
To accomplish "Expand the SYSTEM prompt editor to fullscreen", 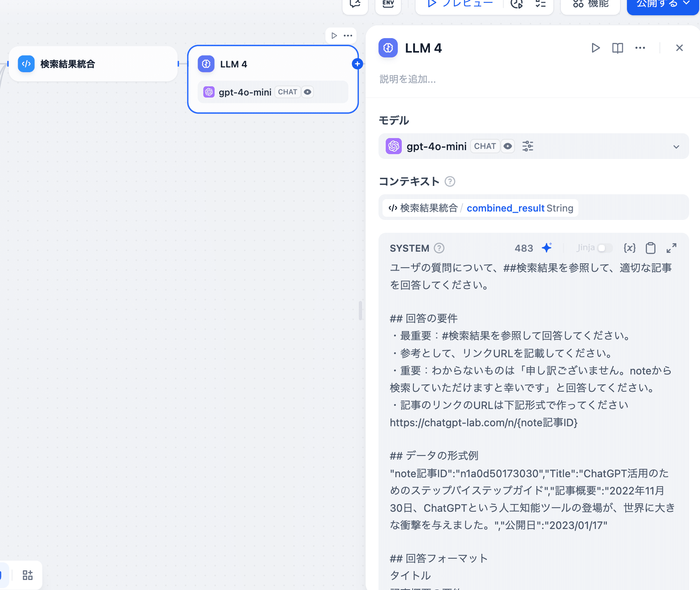I will point(672,248).
